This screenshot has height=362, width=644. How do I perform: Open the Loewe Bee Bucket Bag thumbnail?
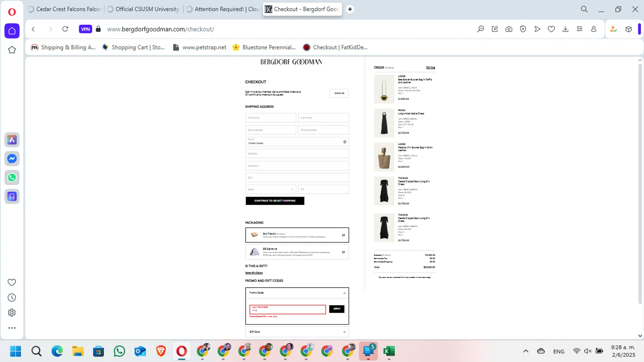384,89
